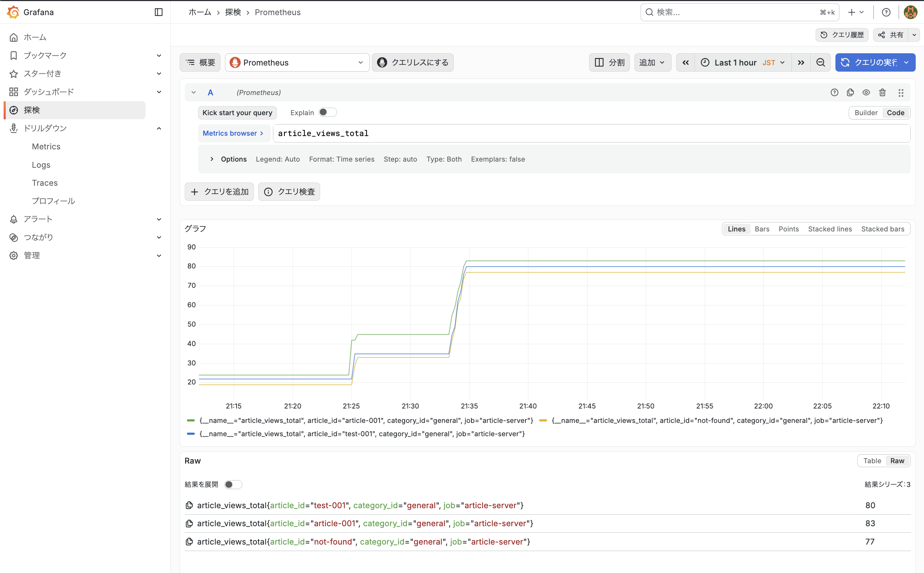Image resolution: width=924 pixels, height=573 pixels.
Task: Enable the Explain toggle
Action: coord(328,112)
